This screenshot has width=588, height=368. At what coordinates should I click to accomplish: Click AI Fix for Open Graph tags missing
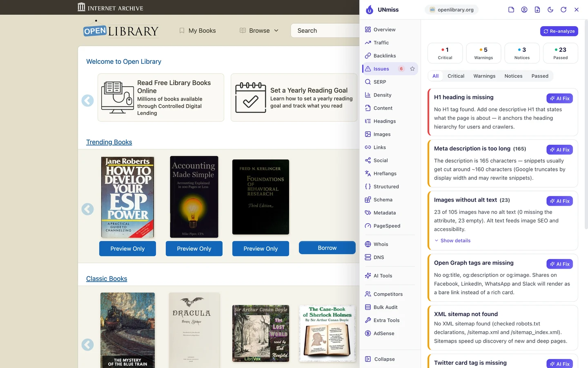click(559, 264)
